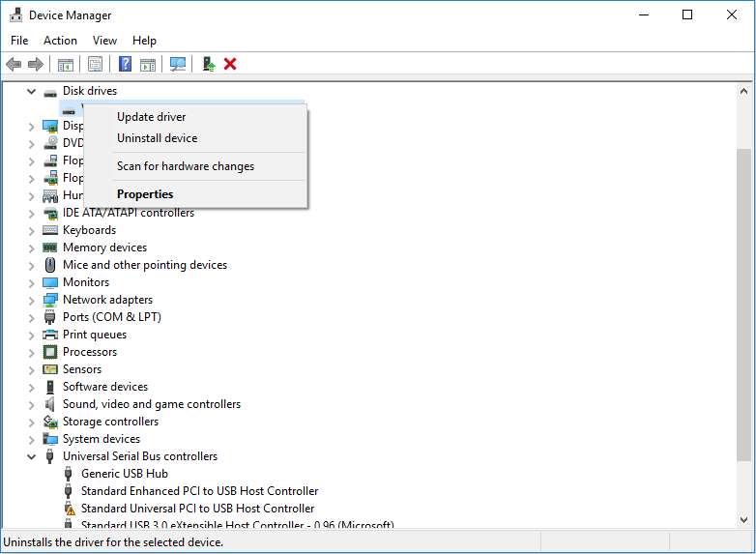This screenshot has height=554, width=756.
Task: Expand the Sound, video and game controllers node
Action: [31, 404]
